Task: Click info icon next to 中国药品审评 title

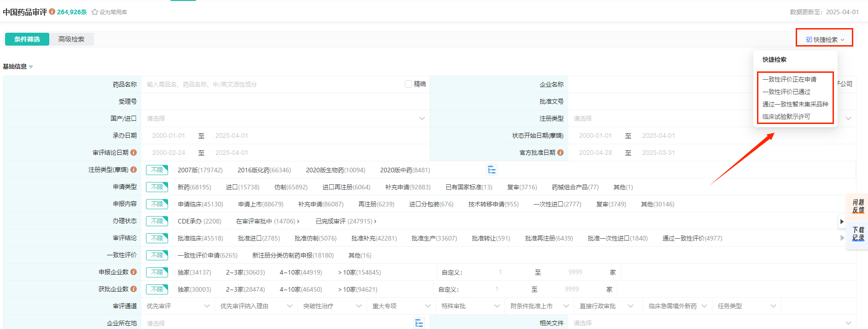Action: tap(52, 12)
